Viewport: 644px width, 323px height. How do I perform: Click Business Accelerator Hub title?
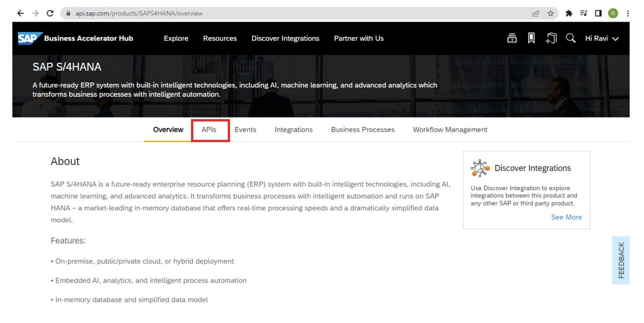[89, 39]
